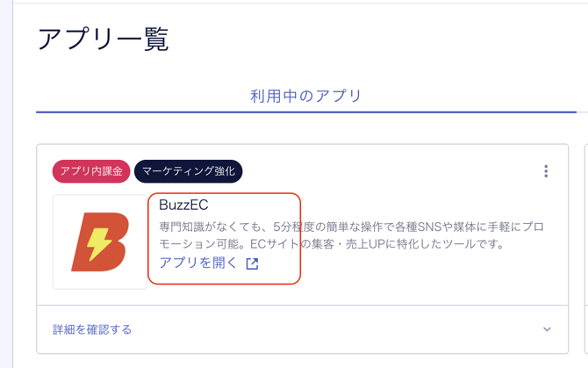Click the マーケティング強化 dark tag
Screen dimensions: 588x368
click(x=188, y=171)
